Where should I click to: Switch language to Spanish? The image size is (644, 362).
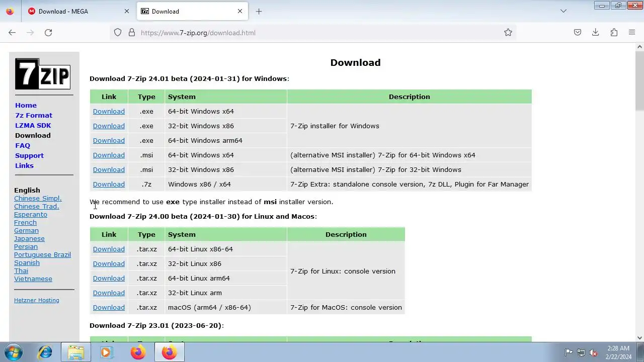coord(27,262)
